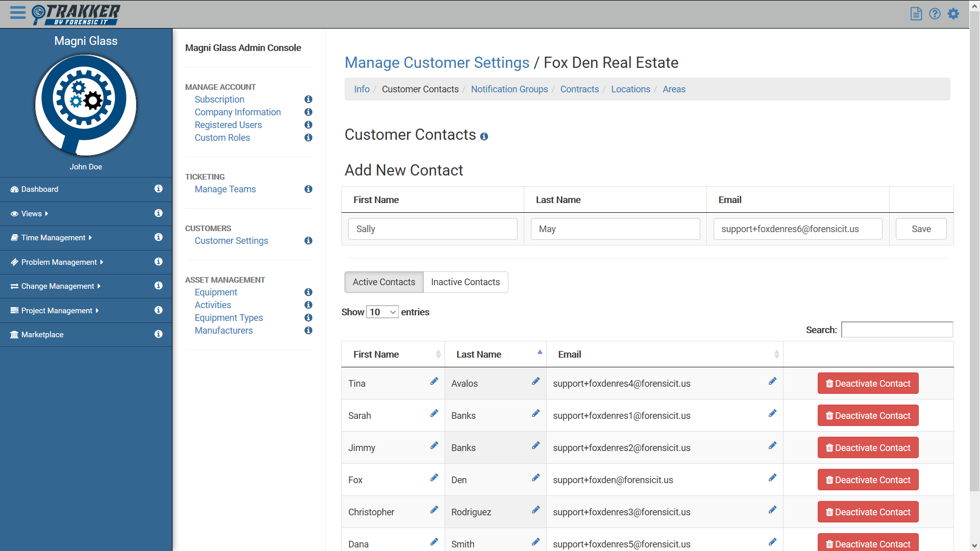Open the document icon in top bar
Image resolution: width=980 pixels, height=551 pixels.
coord(916,14)
